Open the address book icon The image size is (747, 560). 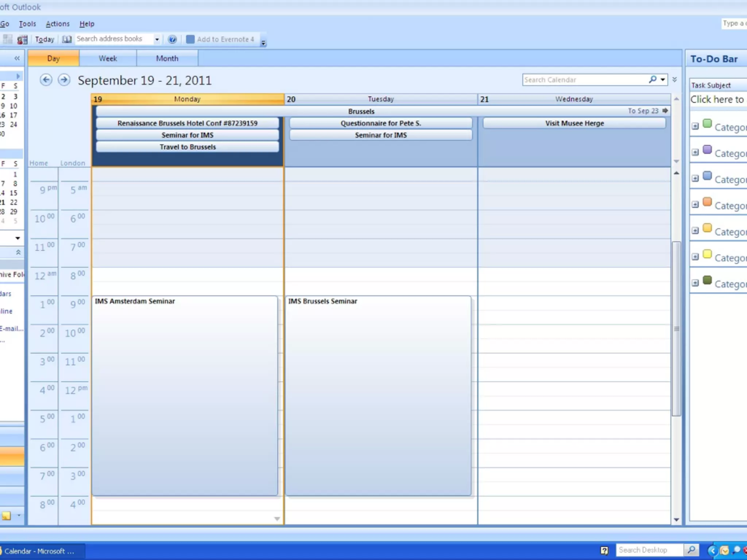pos(67,39)
